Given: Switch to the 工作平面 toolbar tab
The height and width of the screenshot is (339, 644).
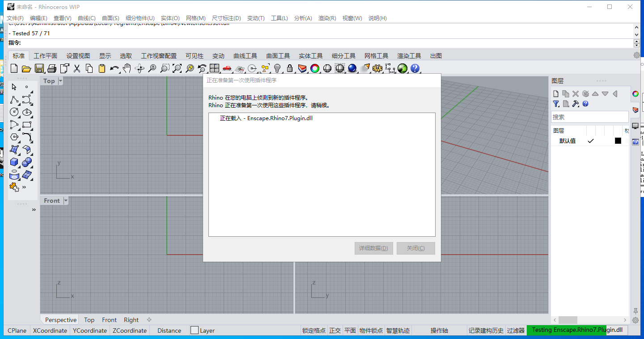Looking at the screenshot, I should (46, 56).
